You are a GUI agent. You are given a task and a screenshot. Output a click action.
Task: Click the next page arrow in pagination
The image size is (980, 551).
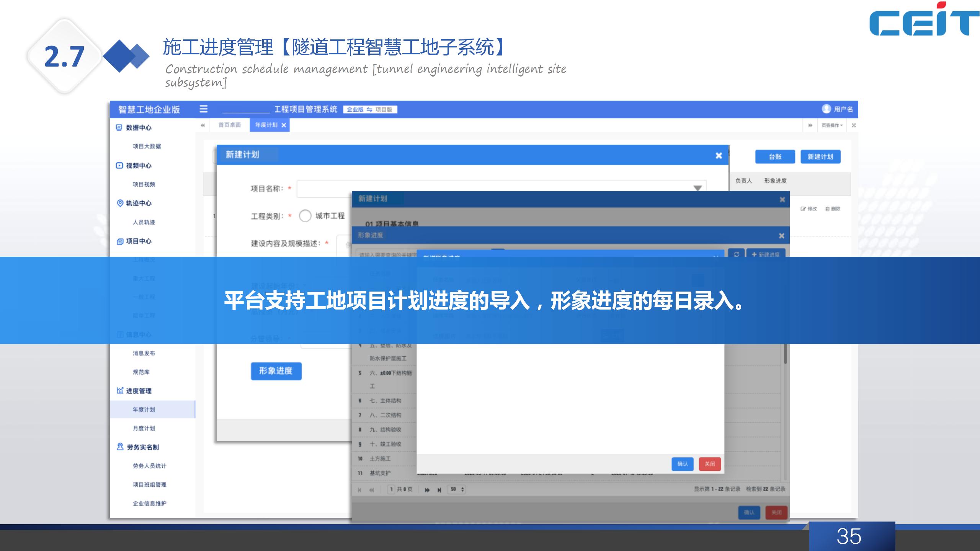[427, 490]
